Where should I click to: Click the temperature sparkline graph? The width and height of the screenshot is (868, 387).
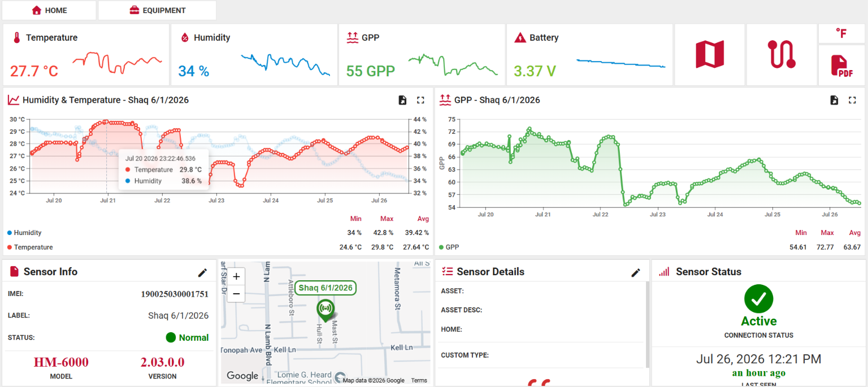(x=117, y=62)
